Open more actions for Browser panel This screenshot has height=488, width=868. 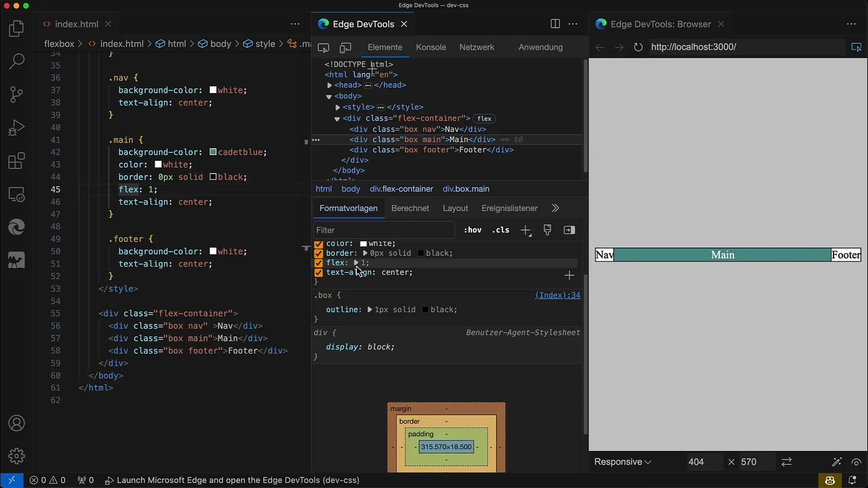pyautogui.click(x=851, y=24)
